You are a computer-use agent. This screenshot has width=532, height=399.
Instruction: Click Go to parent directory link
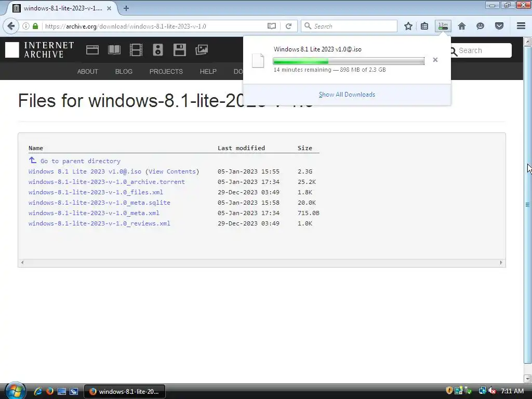[81, 161]
